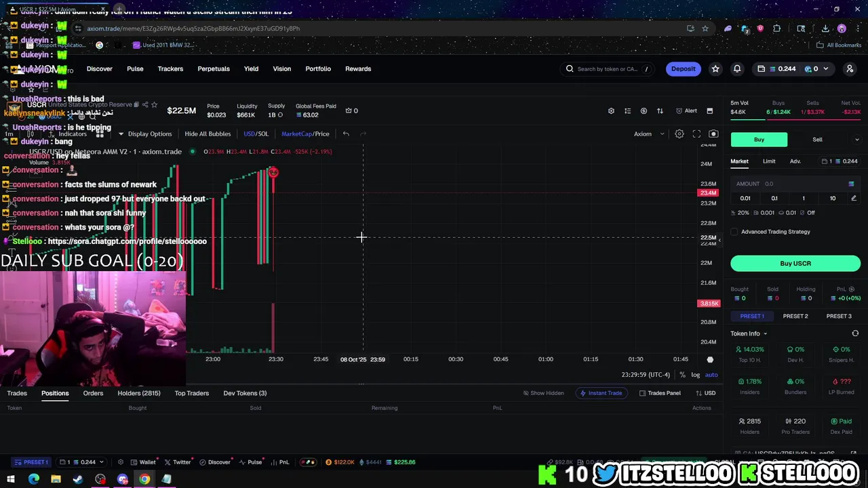
Task: Toggle the Trades Panel
Action: 660,393
